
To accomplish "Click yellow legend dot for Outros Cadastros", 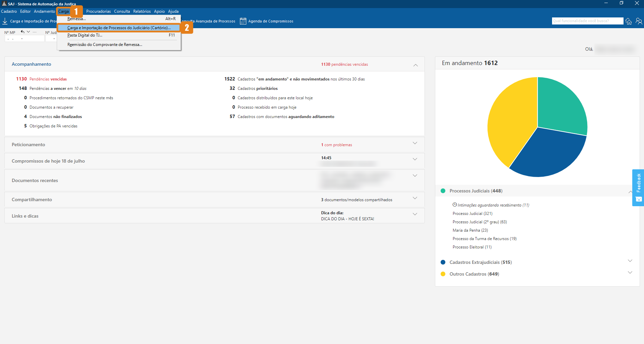I will 443,274.
